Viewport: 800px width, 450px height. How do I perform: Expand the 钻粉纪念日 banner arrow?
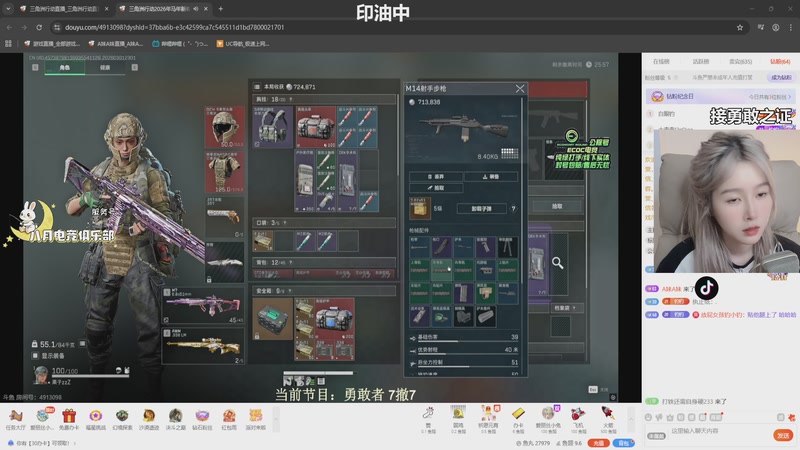pos(790,96)
